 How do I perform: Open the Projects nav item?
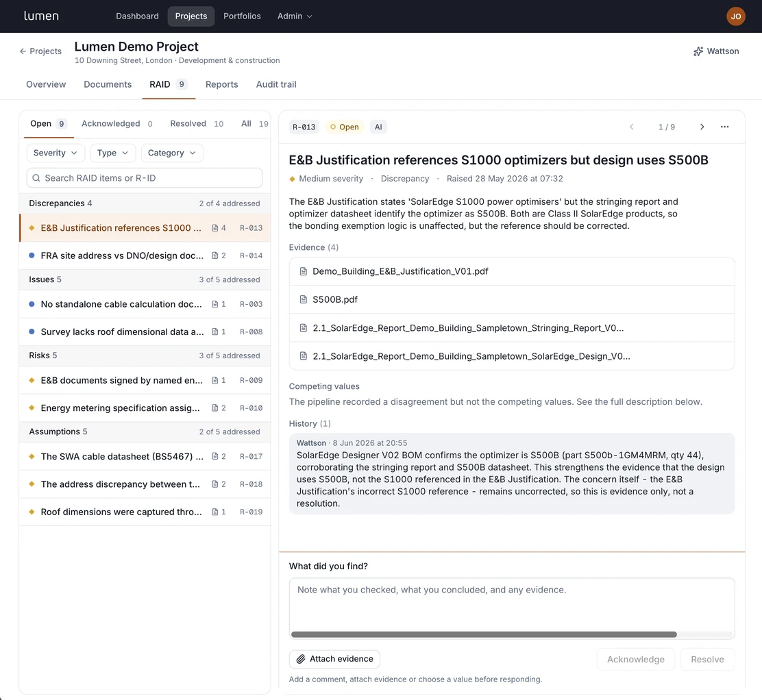191,16
